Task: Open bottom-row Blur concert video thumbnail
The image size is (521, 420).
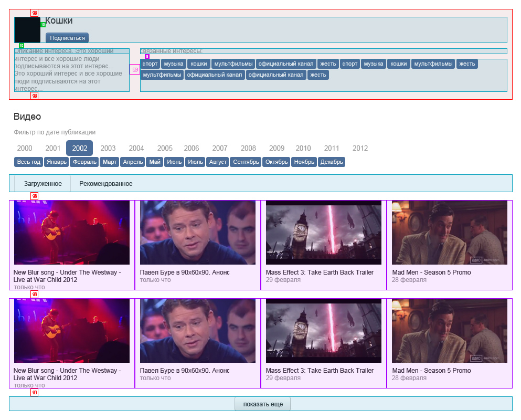Action: [x=72, y=331]
